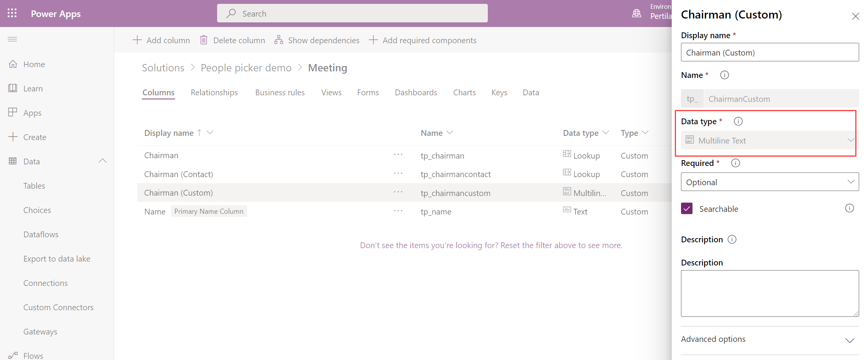Screen dimensions: 868x360
Task: Collapse the Data section in sidebar
Action: click(103, 161)
